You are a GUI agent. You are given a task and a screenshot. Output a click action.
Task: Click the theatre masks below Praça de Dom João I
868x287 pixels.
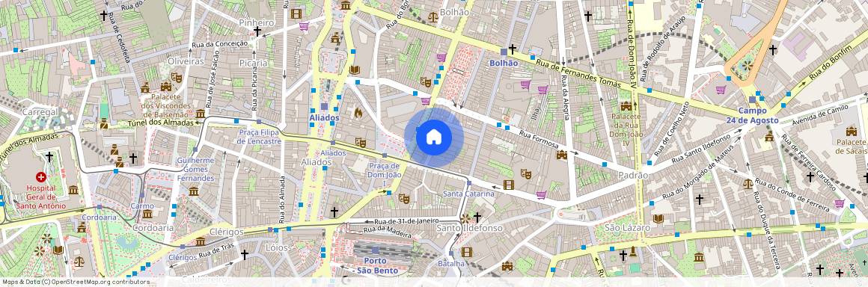403,198
